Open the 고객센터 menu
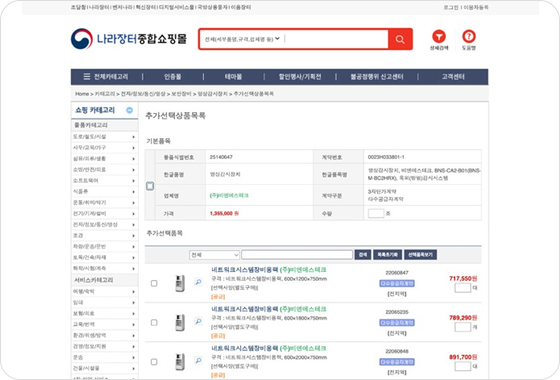 click(453, 76)
